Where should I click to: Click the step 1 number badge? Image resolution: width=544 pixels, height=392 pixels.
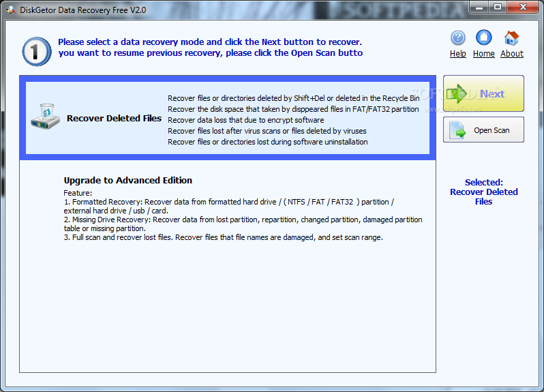coord(35,51)
